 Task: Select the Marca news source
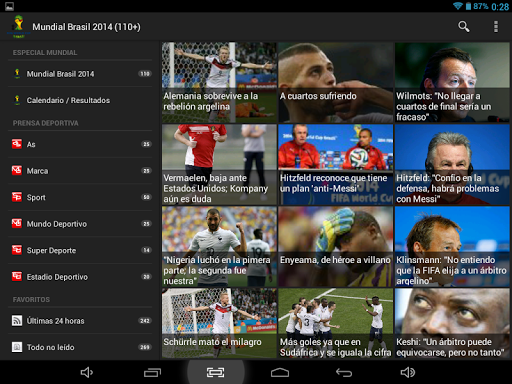tap(80, 171)
